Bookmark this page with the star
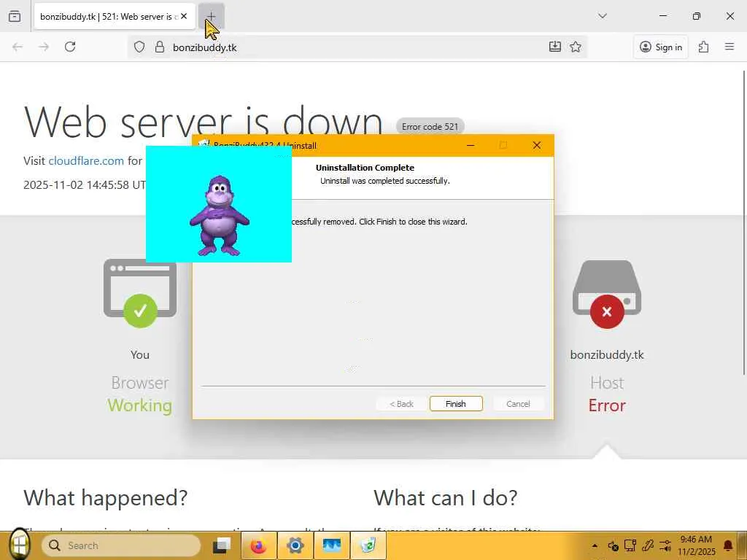Image resolution: width=747 pixels, height=560 pixels. [x=576, y=47]
